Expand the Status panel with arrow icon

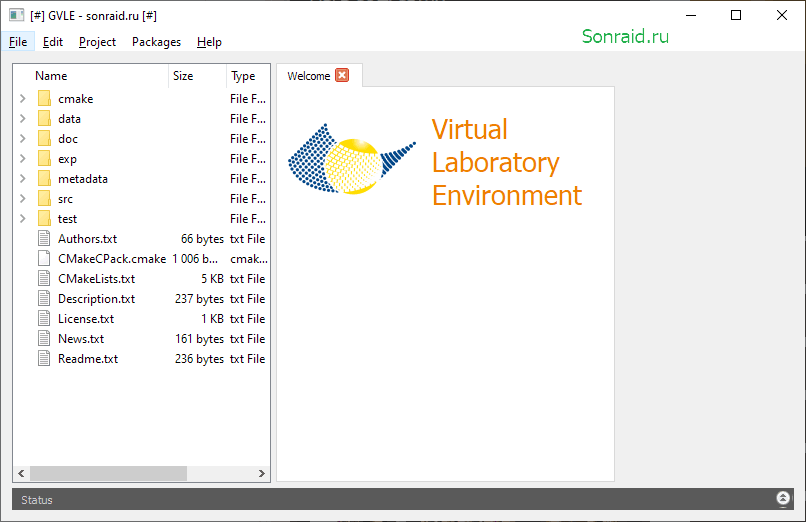pos(782,498)
